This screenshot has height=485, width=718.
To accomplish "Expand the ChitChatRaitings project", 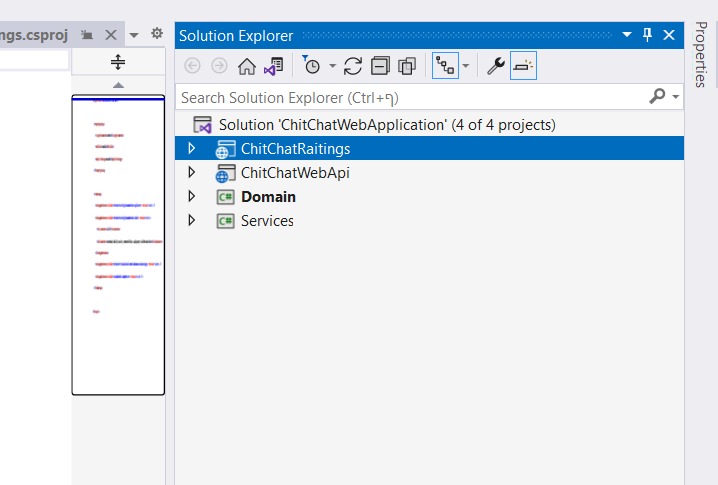I will [x=192, y=148].
